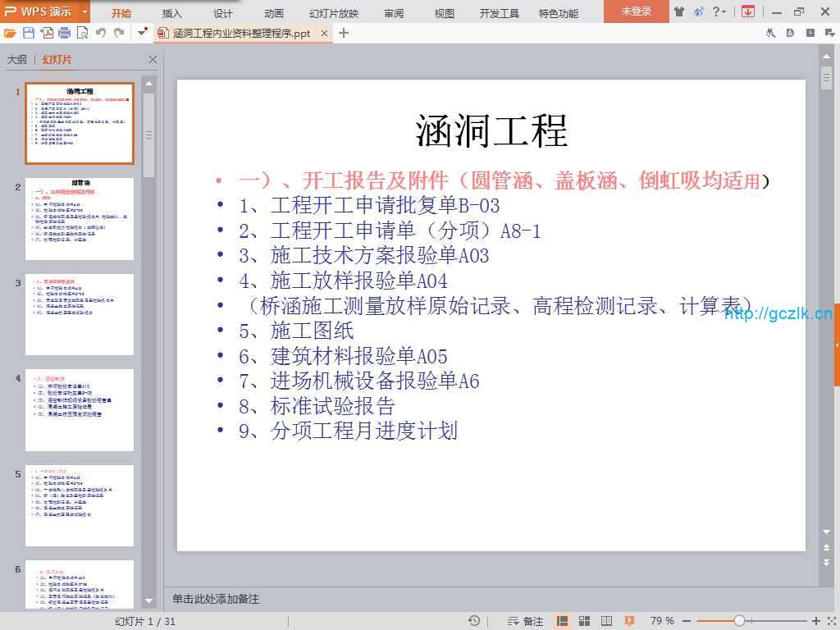Click the Save icon in quick toolbar
Image resolution: width=840 pixels, height=630 pixels.
(29, 33)
